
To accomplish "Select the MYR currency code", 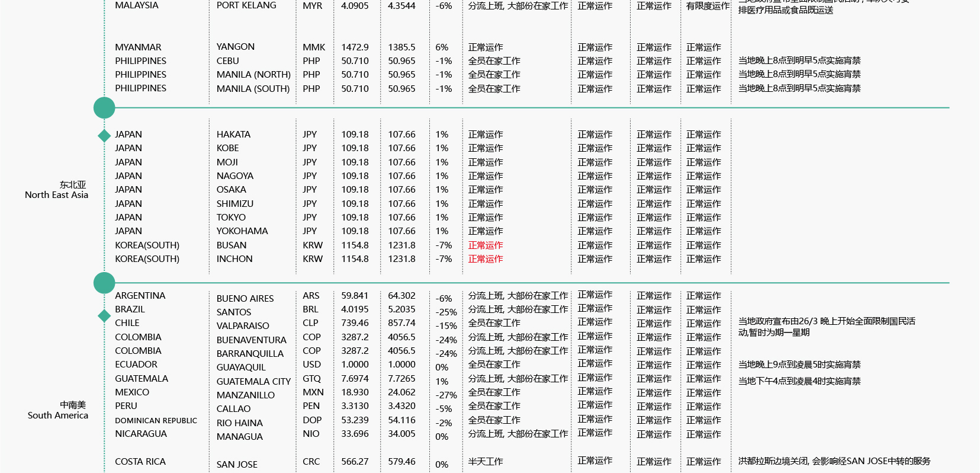I will [x=313, y=6].
